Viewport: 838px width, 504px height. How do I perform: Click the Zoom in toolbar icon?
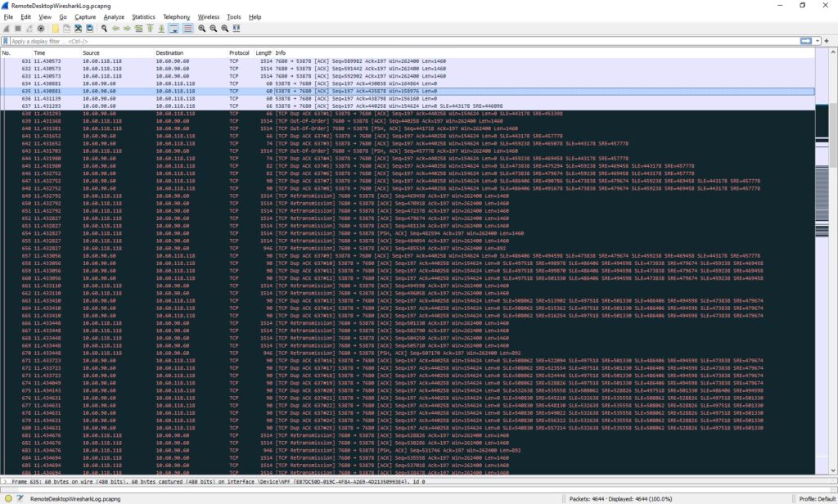pos(201,29)
